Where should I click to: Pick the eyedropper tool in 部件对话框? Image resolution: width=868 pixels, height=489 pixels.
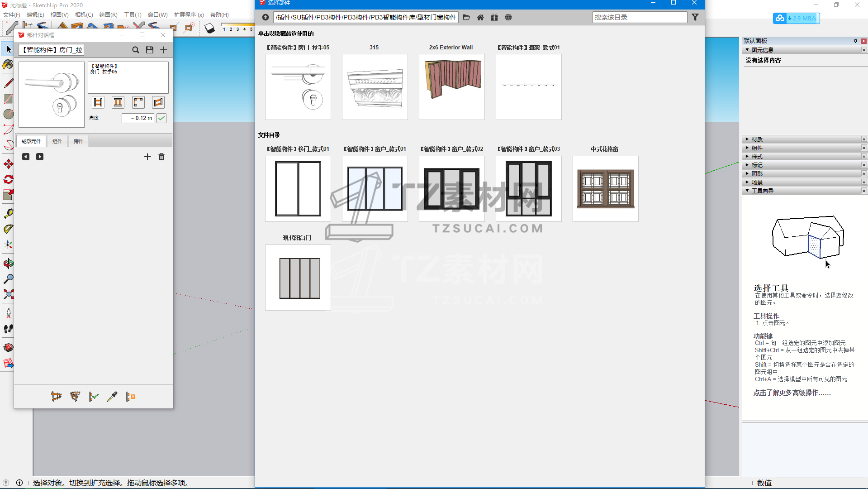[x=112, y=397]
